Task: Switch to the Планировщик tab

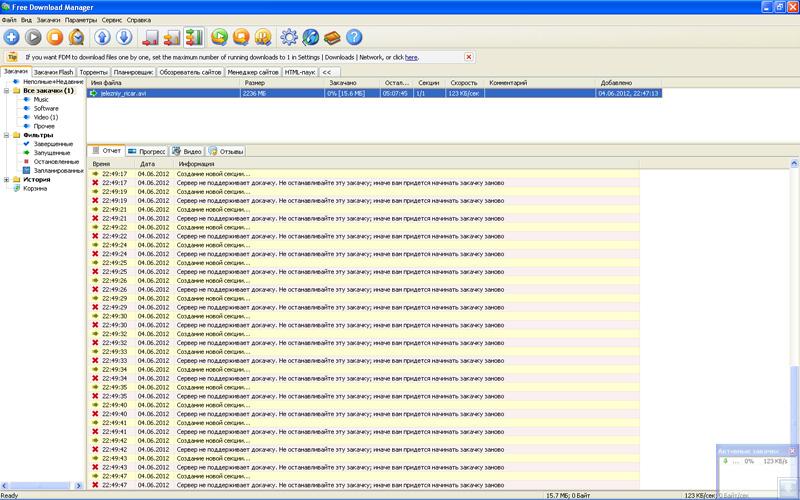Action: (133, 72)
